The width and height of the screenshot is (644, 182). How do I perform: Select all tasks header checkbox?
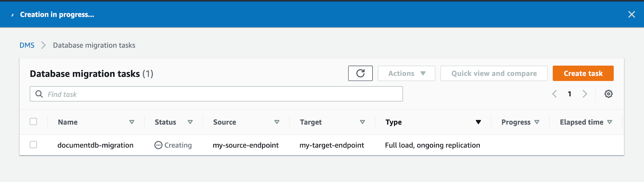tap(33, 122)
